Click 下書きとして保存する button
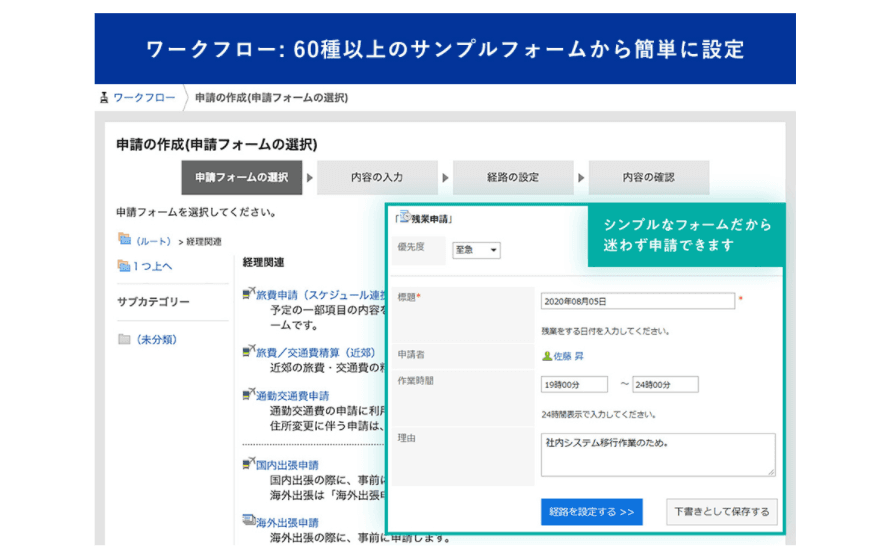This screenshot has width=890, height=560. pyautogui.click(x=721, y=512)
